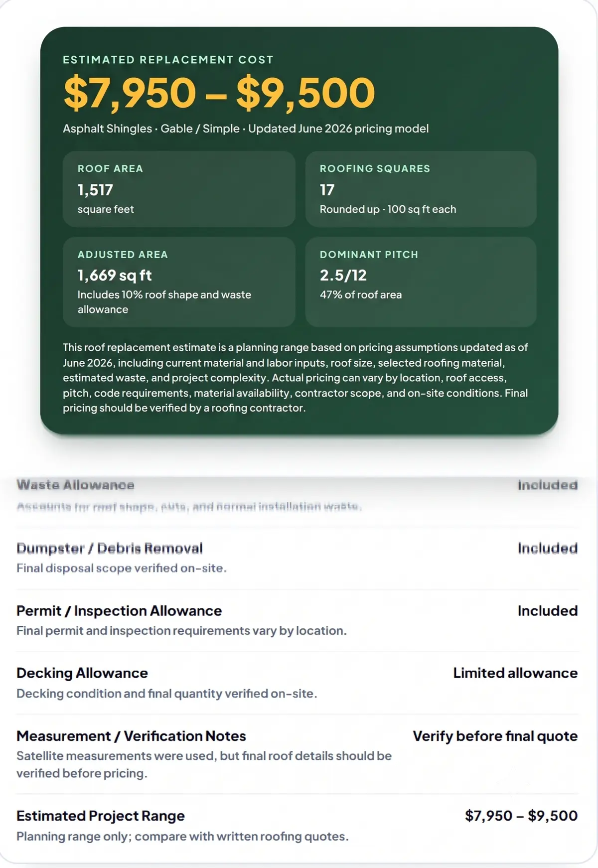Click the Decking Allowance row title

82,673
